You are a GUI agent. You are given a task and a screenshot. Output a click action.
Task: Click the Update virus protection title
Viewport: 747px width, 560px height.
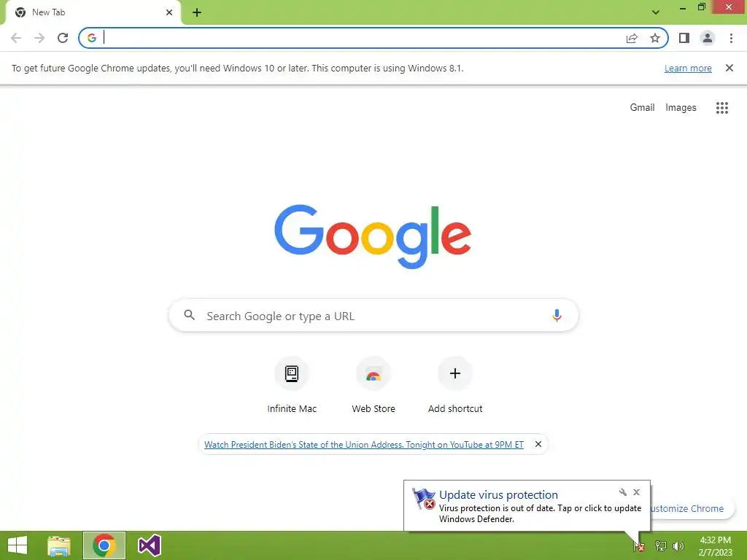click(x=498, y=495)
